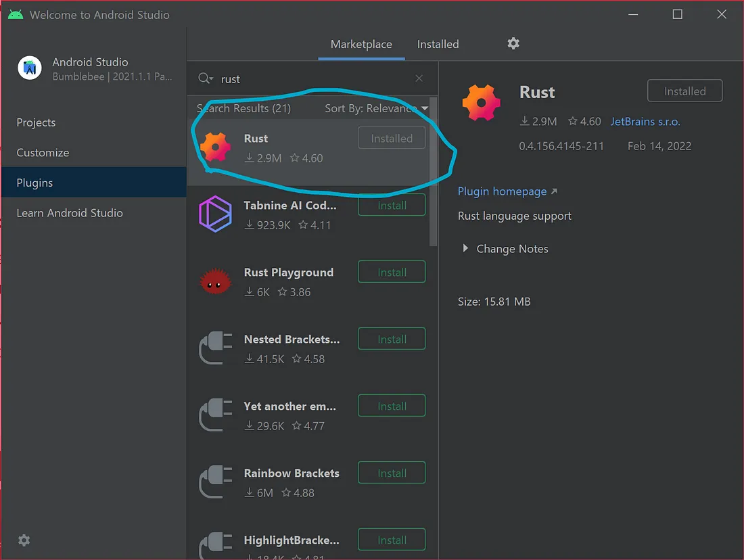The image size is (744, 560).
Task: Select the Nested Brackets plug icon
Action: [215, 348]
